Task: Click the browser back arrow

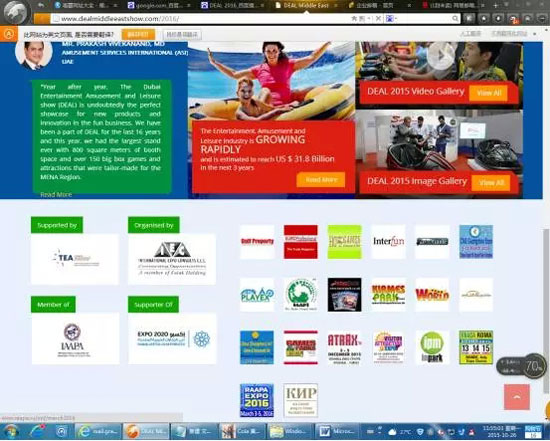Action: (x=41, y=5)
